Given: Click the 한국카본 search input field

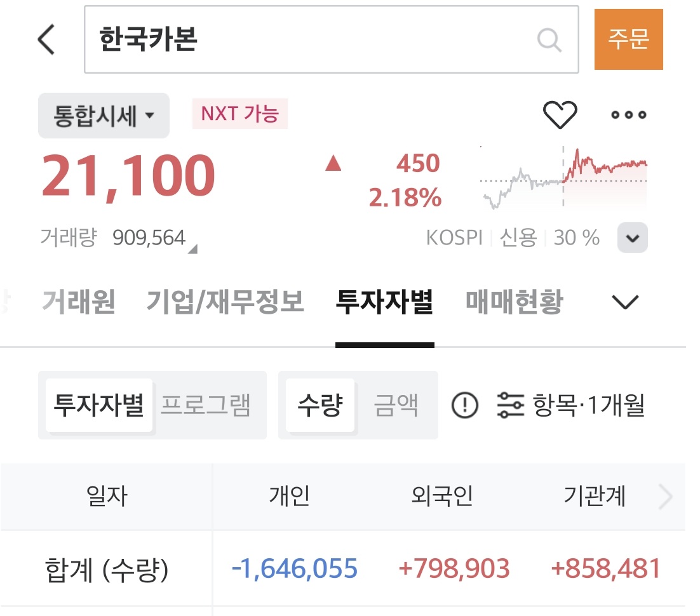Looking at the screenshot, I should tap(311, 39).
